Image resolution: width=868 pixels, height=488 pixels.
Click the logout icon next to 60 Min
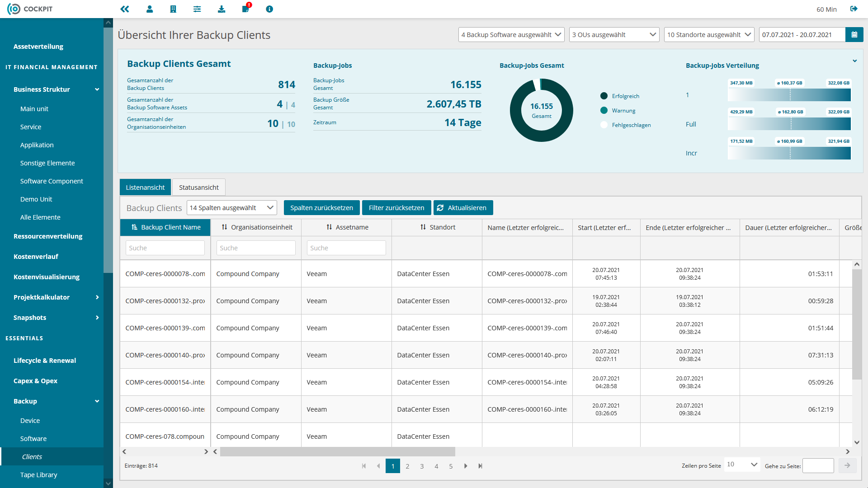tap(854, 9)
